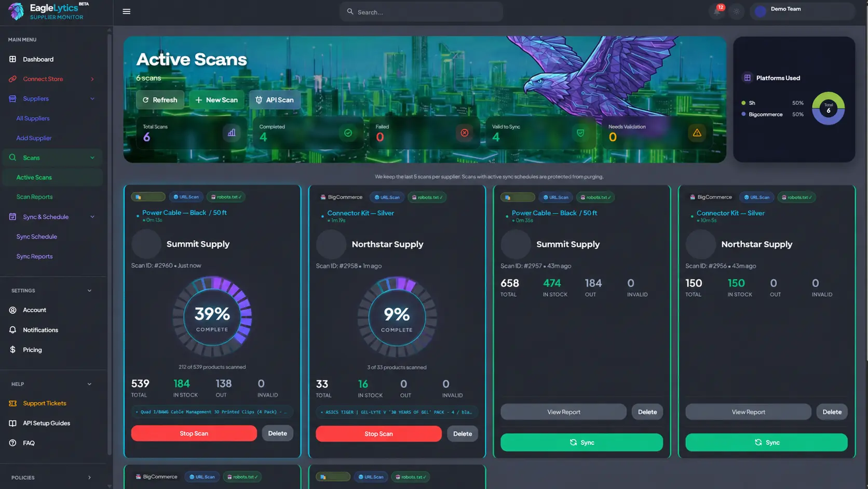The image size is (868, 489).
Task: Toggle the theme sun icon
Action: (736, 11)
